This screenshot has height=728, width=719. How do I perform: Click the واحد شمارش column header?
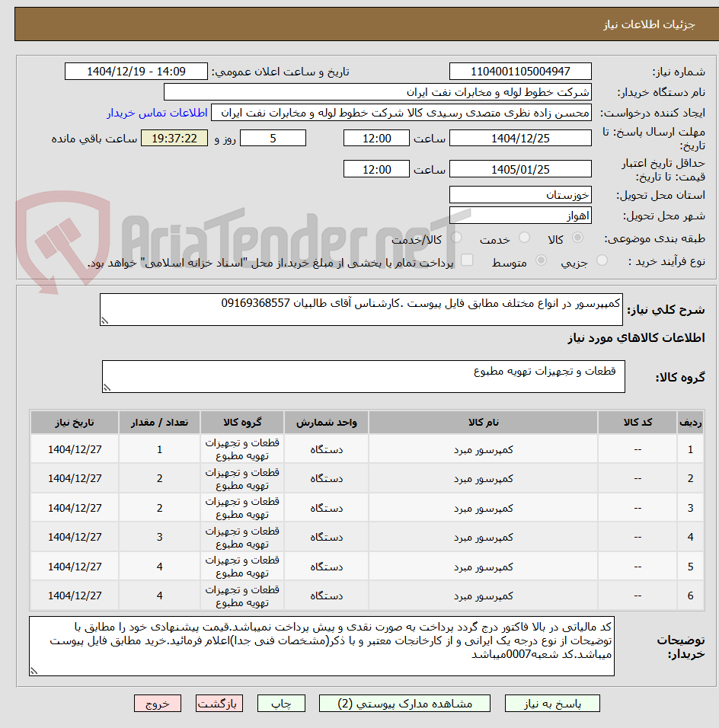tap(326, 422)
